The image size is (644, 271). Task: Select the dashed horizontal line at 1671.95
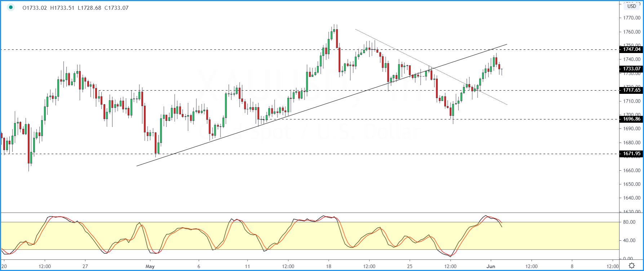point(310,154)
